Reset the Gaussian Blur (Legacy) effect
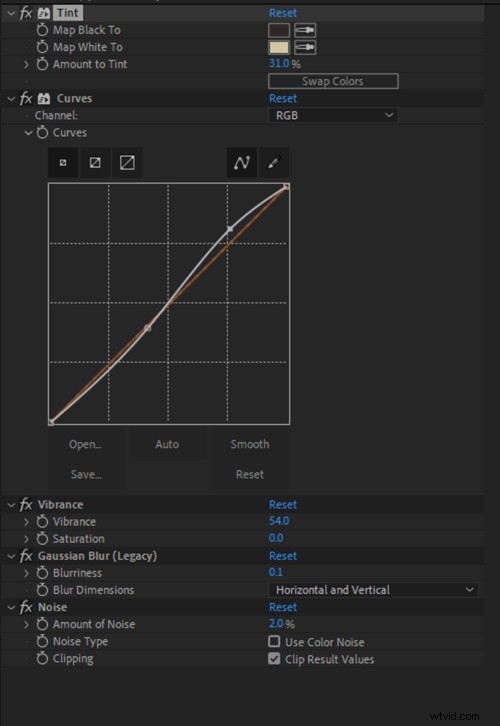 [283, 556]
